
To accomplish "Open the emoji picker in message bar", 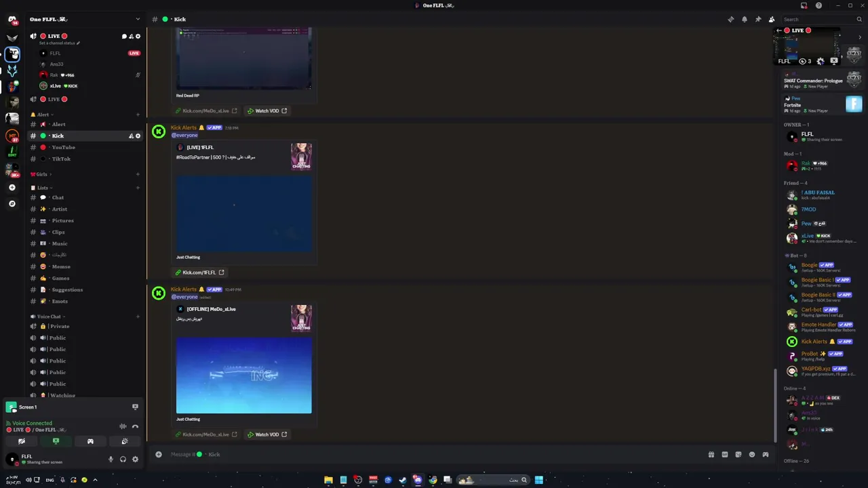I will [x=752, y=454].
